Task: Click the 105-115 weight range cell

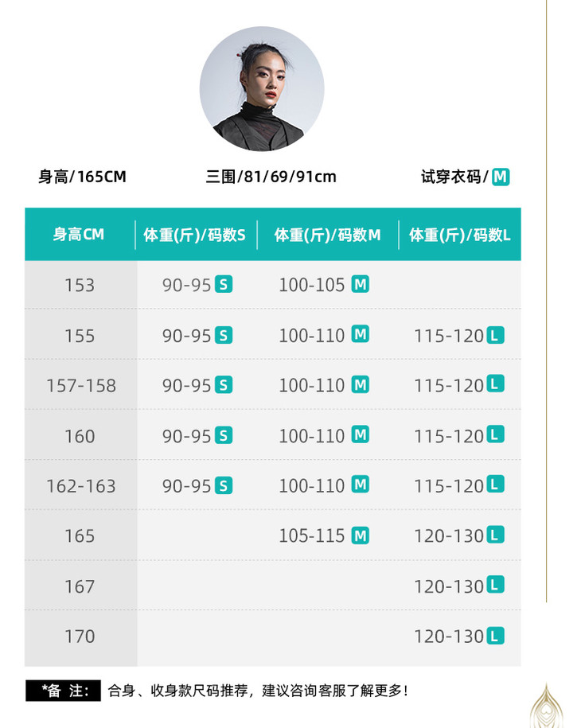Action: 311,536
